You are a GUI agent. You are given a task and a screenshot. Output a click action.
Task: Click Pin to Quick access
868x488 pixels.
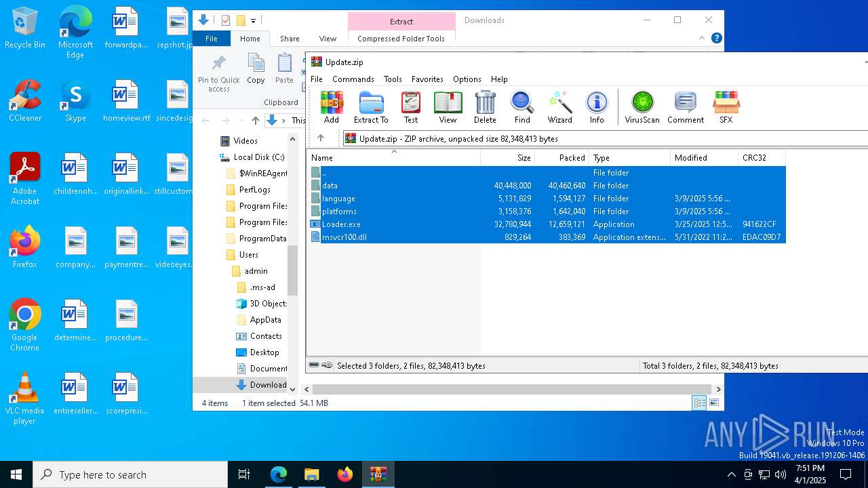[218, 74]
